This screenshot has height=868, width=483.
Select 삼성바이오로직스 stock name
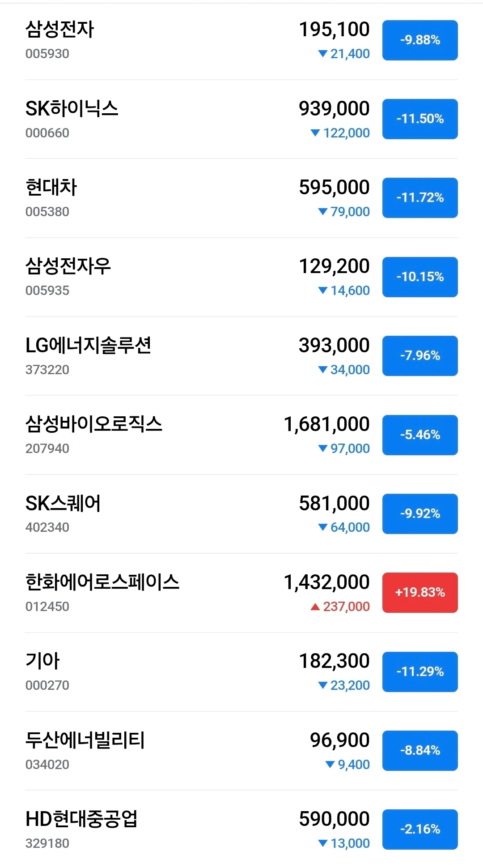[x=94, y=424]
